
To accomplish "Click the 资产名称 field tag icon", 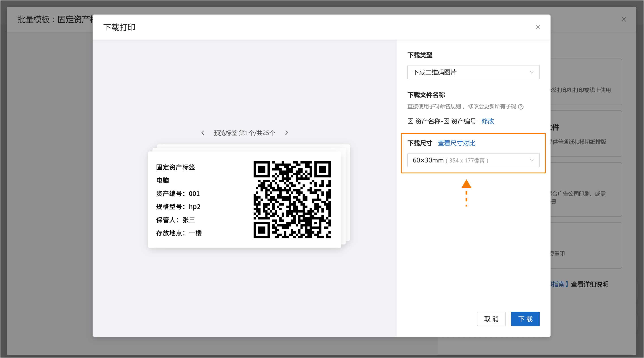I will tap(410, 121).
